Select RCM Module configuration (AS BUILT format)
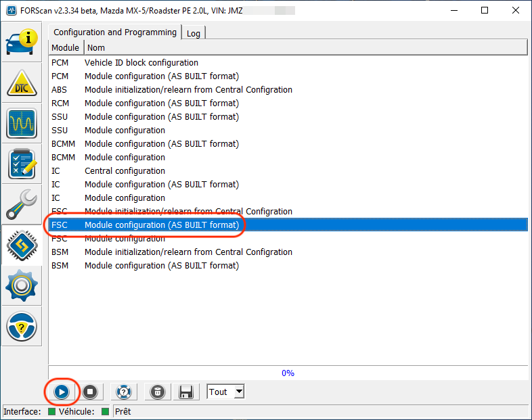532x420 pixels. [x=288, y=103]
